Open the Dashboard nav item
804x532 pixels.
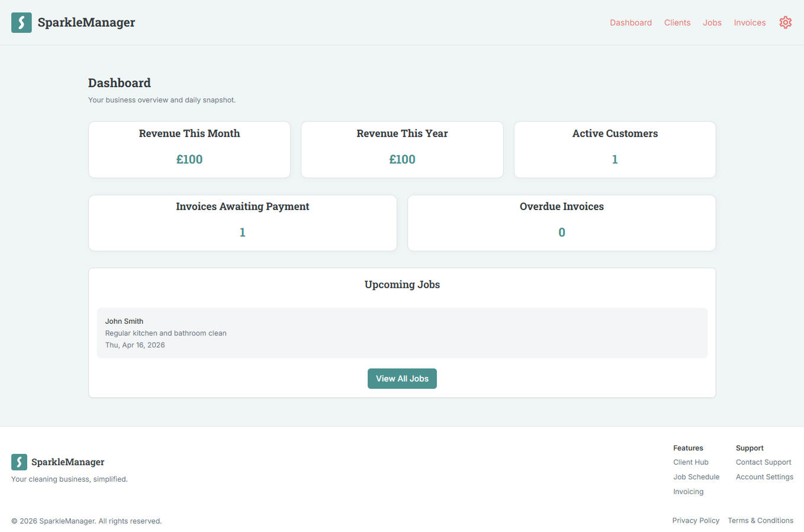pos(631,22)
